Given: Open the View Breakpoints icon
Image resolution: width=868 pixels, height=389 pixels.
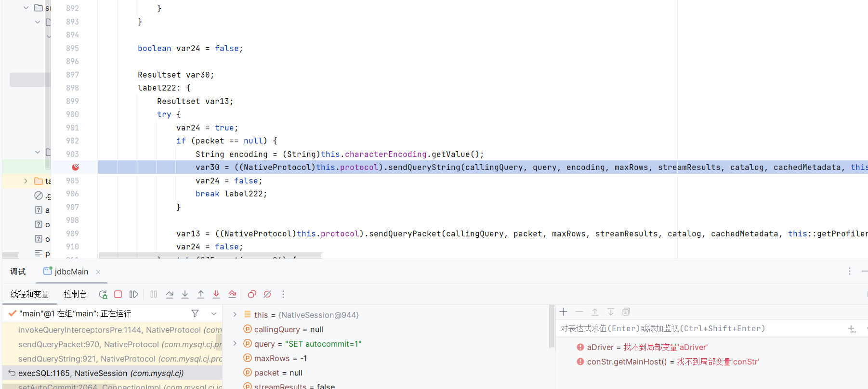Looking at the screenshot, I should [x=252, y=294].
